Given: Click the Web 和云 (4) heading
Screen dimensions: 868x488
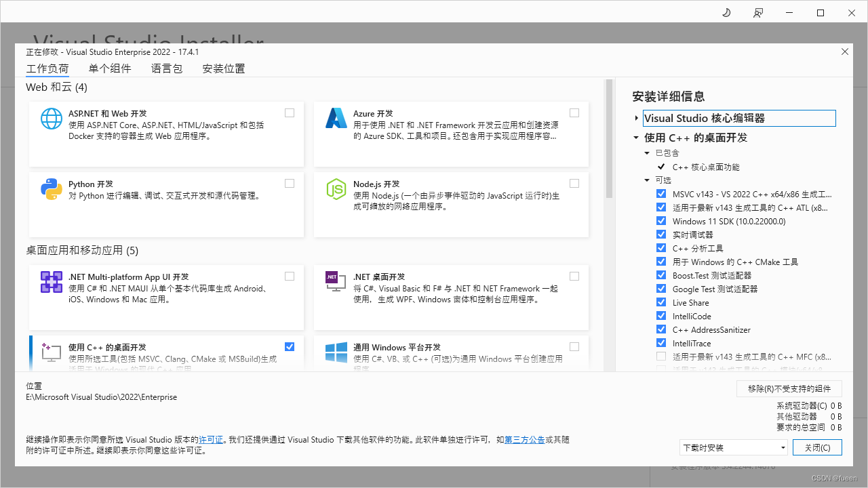Looking at the screenshot, I should point(57,87).
